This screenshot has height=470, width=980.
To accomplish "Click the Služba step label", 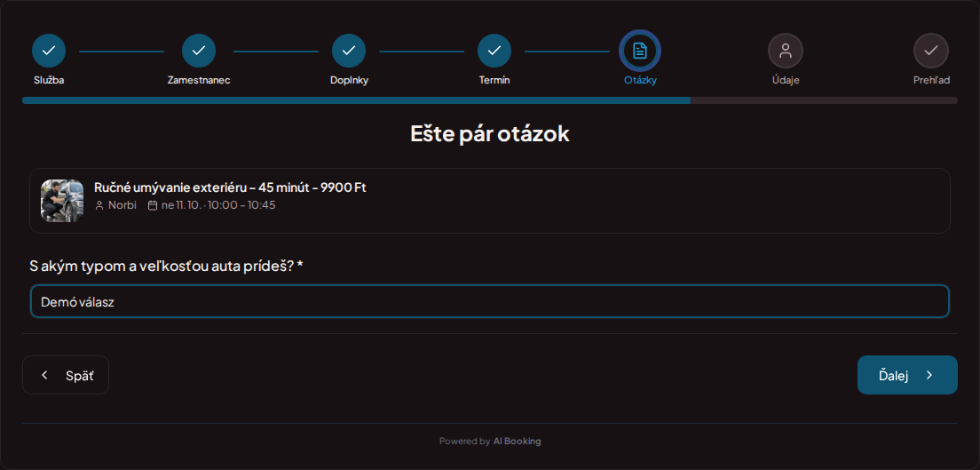I will 49,80.
